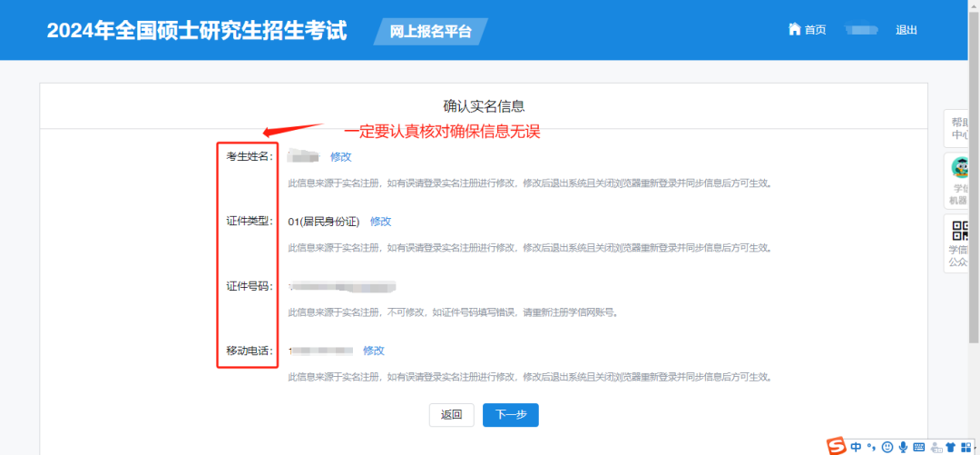Toggle Chinese/English mode via 中 icon
Viewport: 980px width, 455px height.
pos(856,447)
